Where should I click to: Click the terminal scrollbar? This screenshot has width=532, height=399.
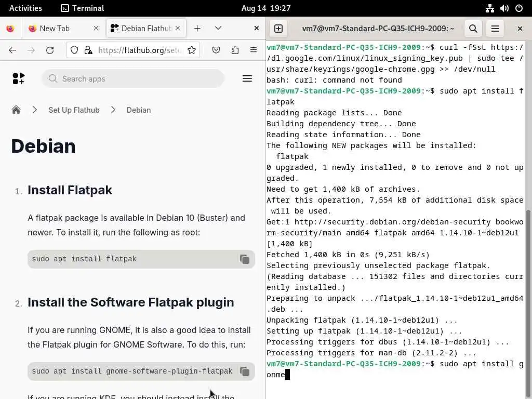click(x=528, y=304)
